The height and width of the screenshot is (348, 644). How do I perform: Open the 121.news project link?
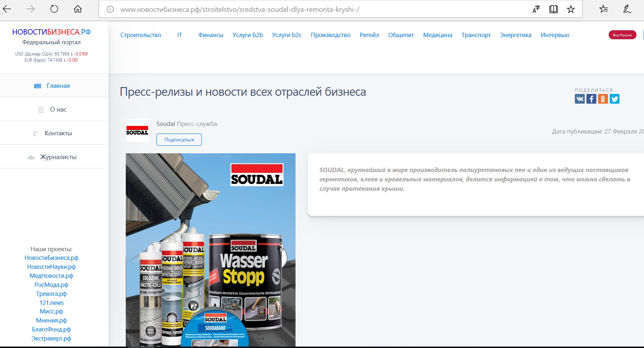pos(52,303)
